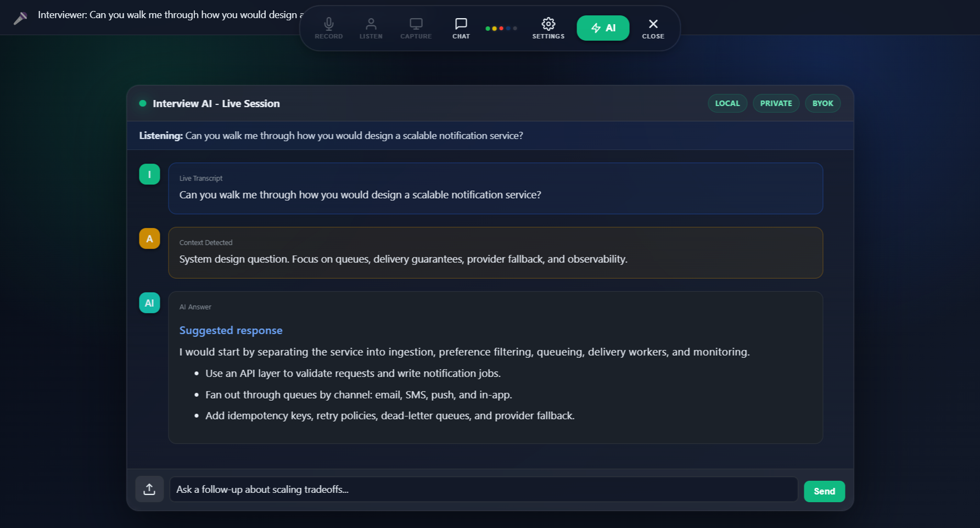Trigger the green AI lightning button

point(603,28)
